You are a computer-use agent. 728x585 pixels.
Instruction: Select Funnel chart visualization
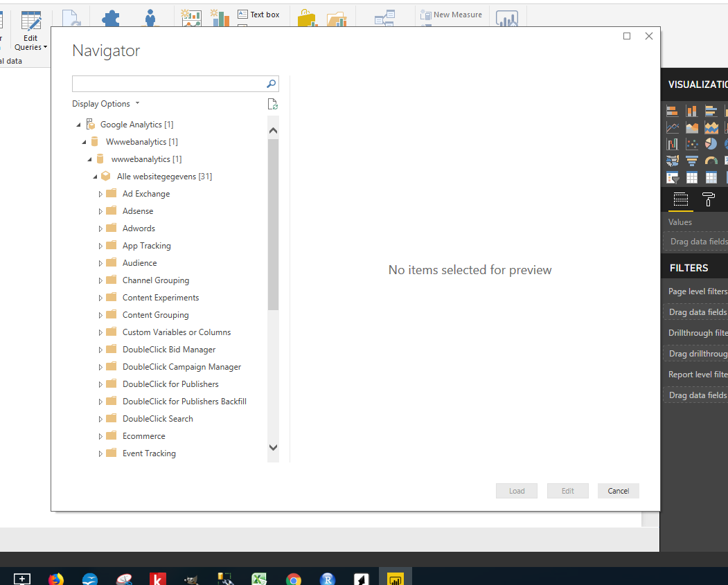(x=692, y=161)
